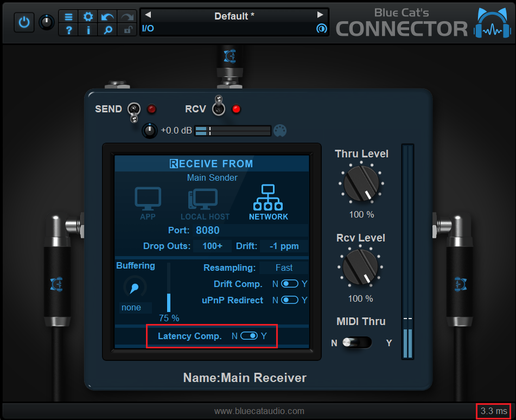The height and width of the screenshot is (420, 516).
Task: Click the 3.3 ms latency readout
Action: click(494, 411)
